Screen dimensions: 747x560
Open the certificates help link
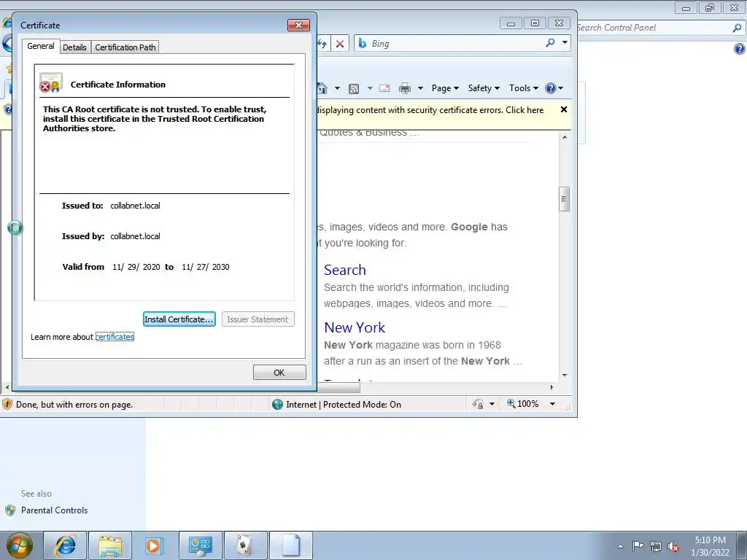click(x=115, y=337)
